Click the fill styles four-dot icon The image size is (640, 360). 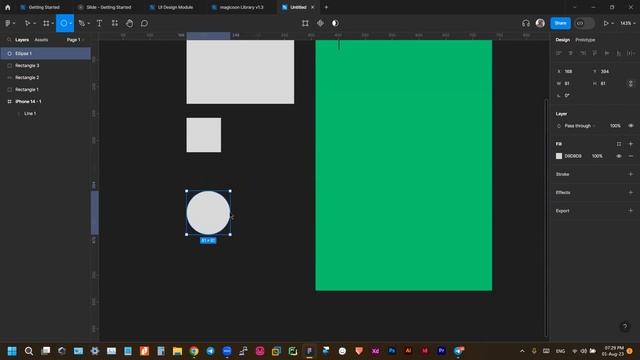click(x=619, y=144)
